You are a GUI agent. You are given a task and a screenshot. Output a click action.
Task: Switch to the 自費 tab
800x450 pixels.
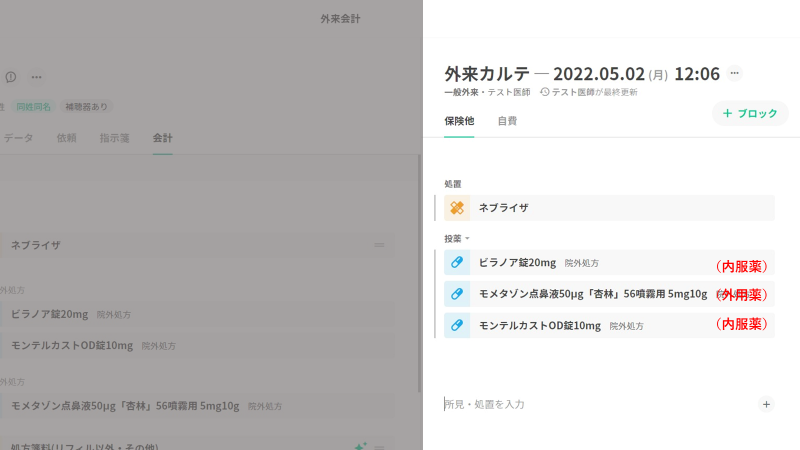(507, 121)
